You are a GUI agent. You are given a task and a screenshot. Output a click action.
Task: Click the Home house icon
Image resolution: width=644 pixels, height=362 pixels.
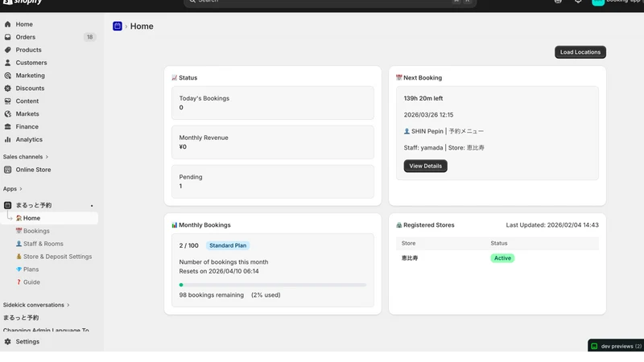click(7, 24)
